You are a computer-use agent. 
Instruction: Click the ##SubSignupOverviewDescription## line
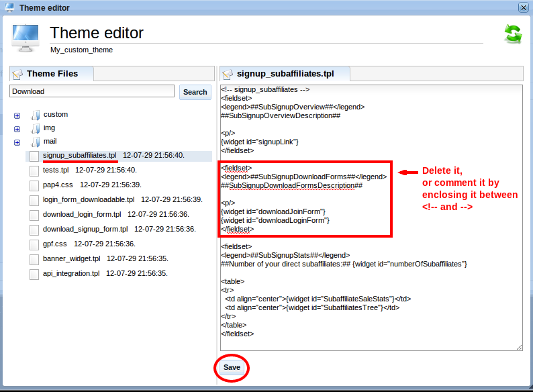pos(281,115)
